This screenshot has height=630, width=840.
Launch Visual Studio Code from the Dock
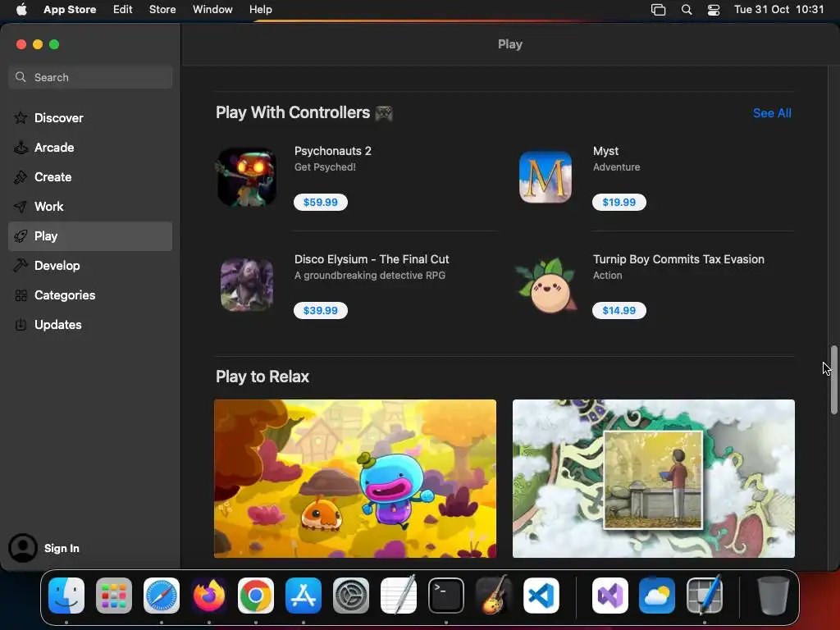[541, 596]
